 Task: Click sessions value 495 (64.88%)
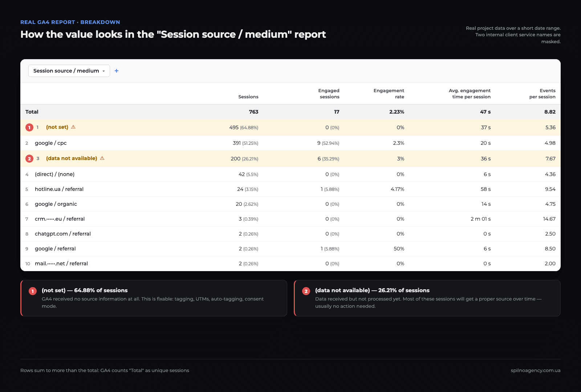244,127
